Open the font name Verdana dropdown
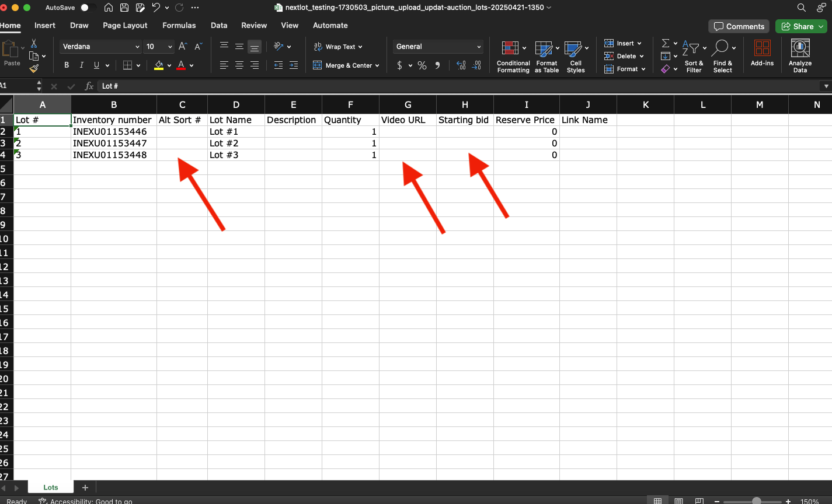 pyautogui.click(x=137, y=47)
